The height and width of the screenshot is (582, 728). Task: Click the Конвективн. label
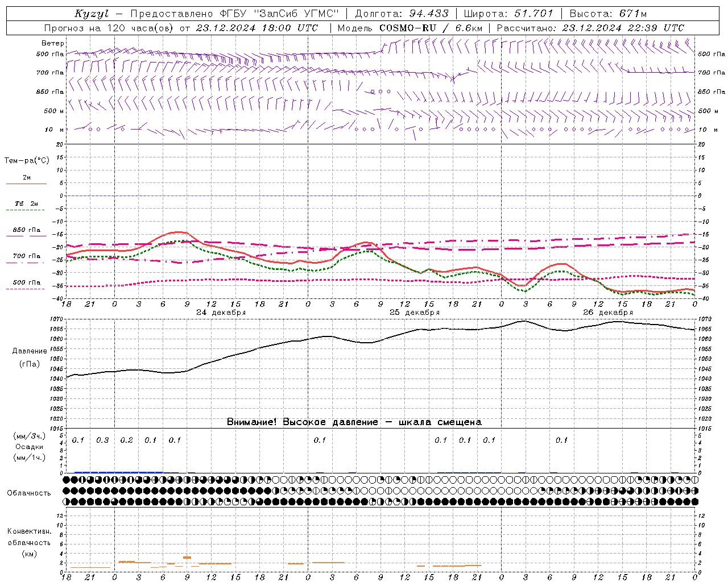[30, 531]
